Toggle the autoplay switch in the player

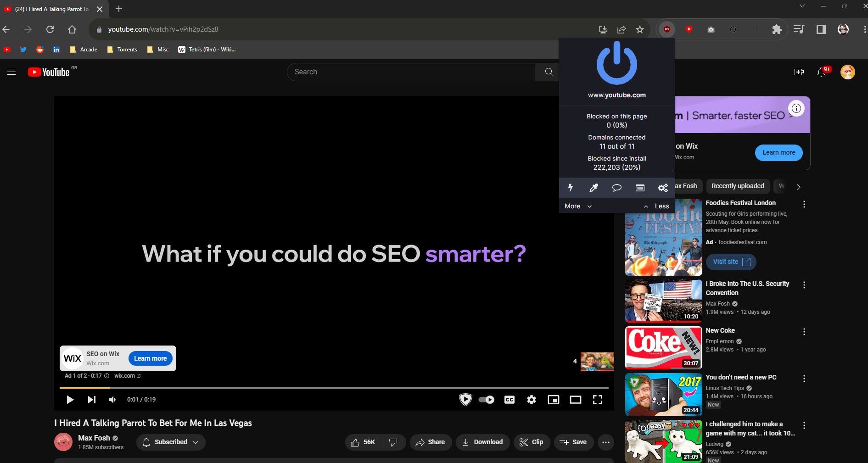coord(486,400)
